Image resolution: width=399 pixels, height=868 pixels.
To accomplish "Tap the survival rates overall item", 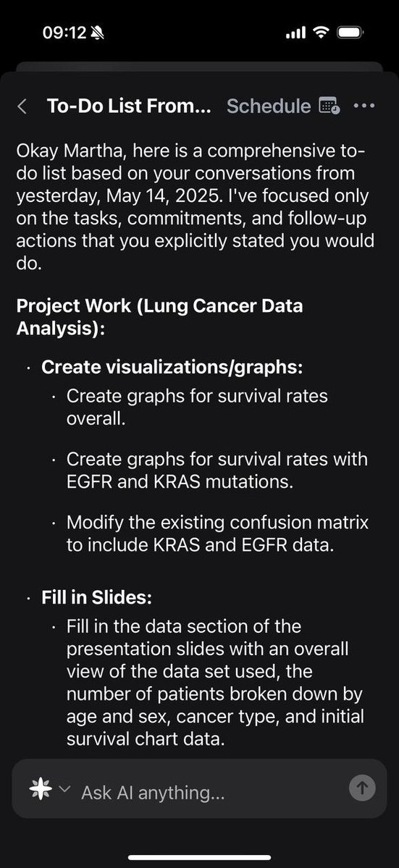I will click(197, 407).
